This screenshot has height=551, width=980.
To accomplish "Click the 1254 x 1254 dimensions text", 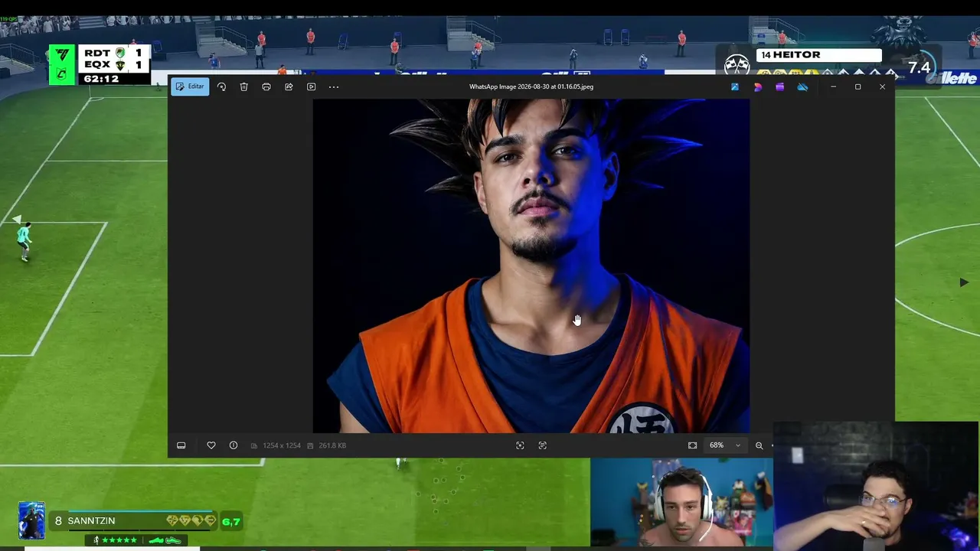I will (282, 445).
